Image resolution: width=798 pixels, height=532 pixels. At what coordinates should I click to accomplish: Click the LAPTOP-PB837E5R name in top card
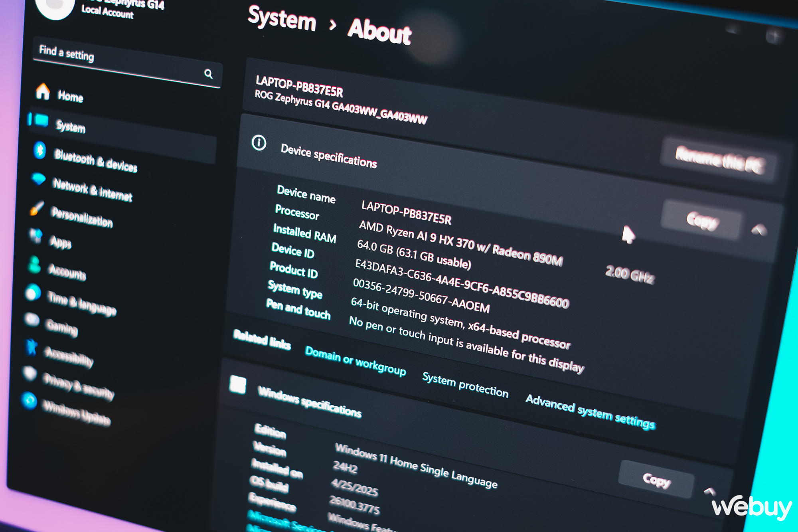(x=299, y=86)
